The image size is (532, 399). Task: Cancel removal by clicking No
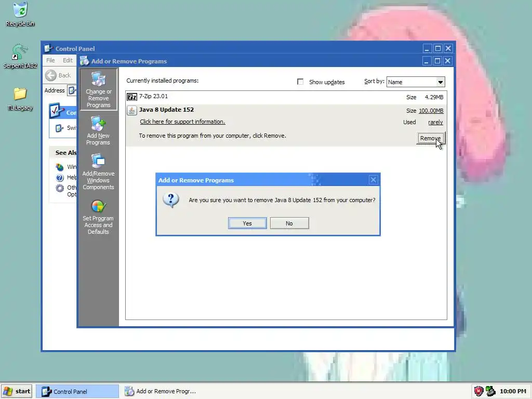[x=289, y=223]
